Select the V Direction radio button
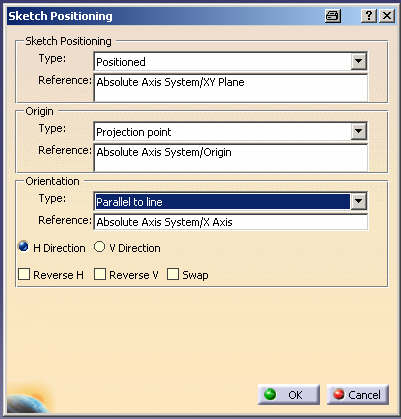The height and width of the screenshot is (419, 401). (x=99, y=247)
